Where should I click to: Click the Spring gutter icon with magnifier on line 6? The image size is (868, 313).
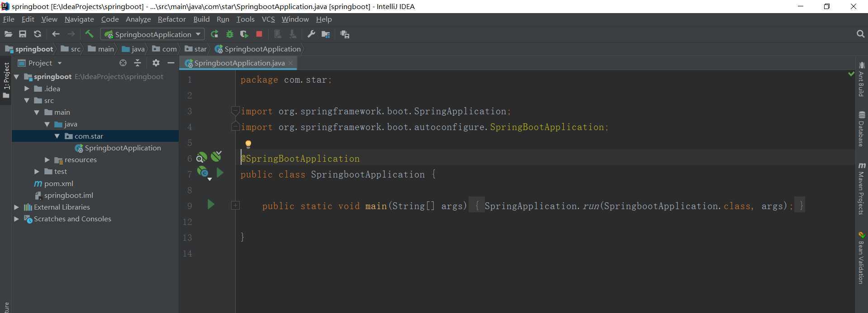click(201, 157)
